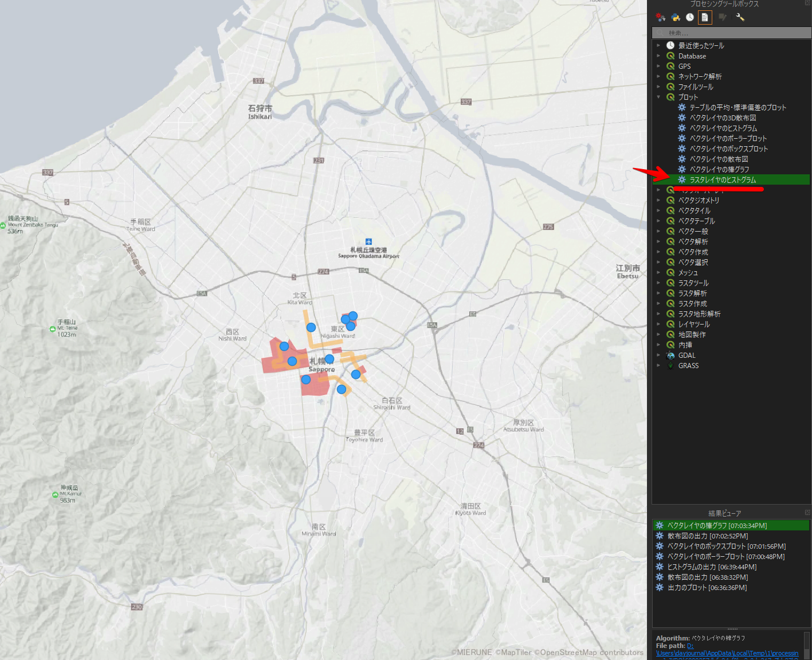Expand the Database group
This screenshot has width=812, height=660.
click(658, 56)
